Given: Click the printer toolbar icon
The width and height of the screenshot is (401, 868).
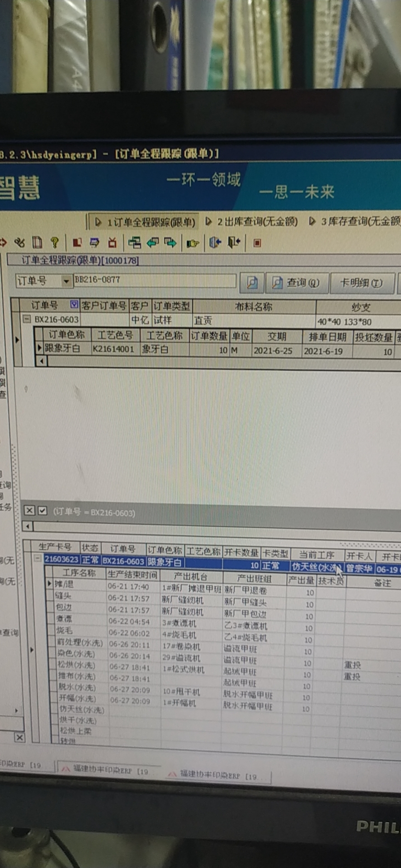Looking at the screenshot, I should [94, 243].
